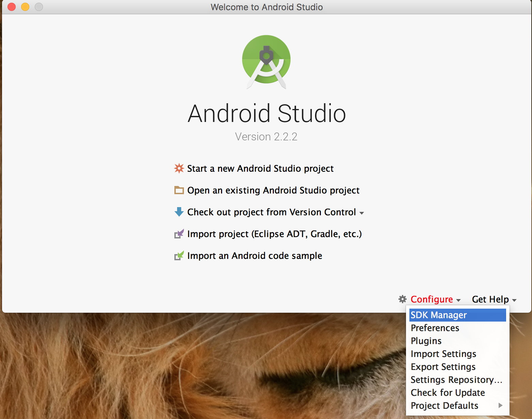Choose Check for Update menu entry
Image resolution: width=532 pixels, height=419 pixels.
[458, 393]
